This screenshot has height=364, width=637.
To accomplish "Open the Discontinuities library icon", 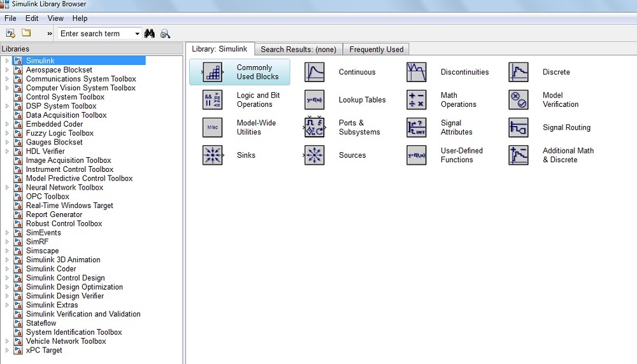I will 416,72.
